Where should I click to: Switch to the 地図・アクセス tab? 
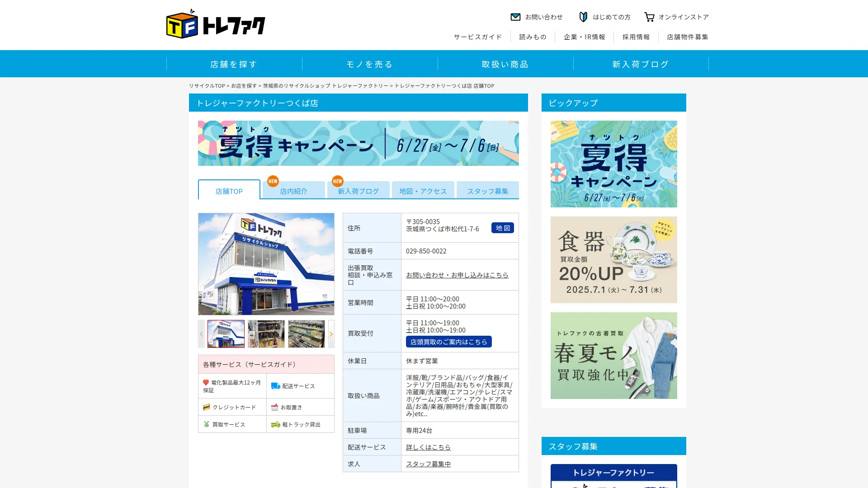click(x=423, y=191)
